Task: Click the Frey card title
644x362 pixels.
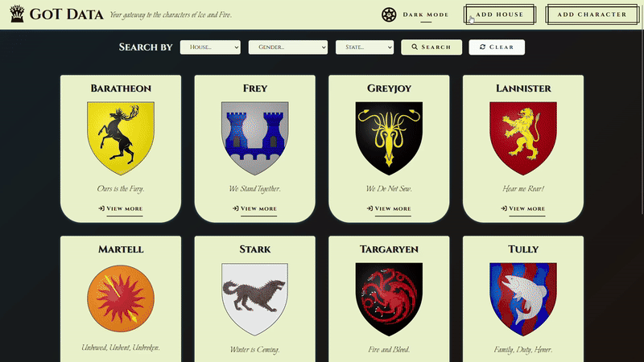Action: [x=254, y=88]
